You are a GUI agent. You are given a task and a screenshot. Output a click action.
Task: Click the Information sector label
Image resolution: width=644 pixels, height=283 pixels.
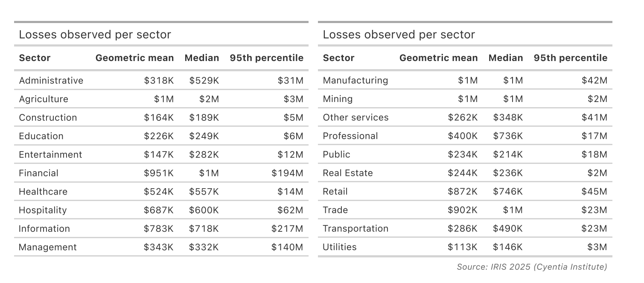[44, 229]
